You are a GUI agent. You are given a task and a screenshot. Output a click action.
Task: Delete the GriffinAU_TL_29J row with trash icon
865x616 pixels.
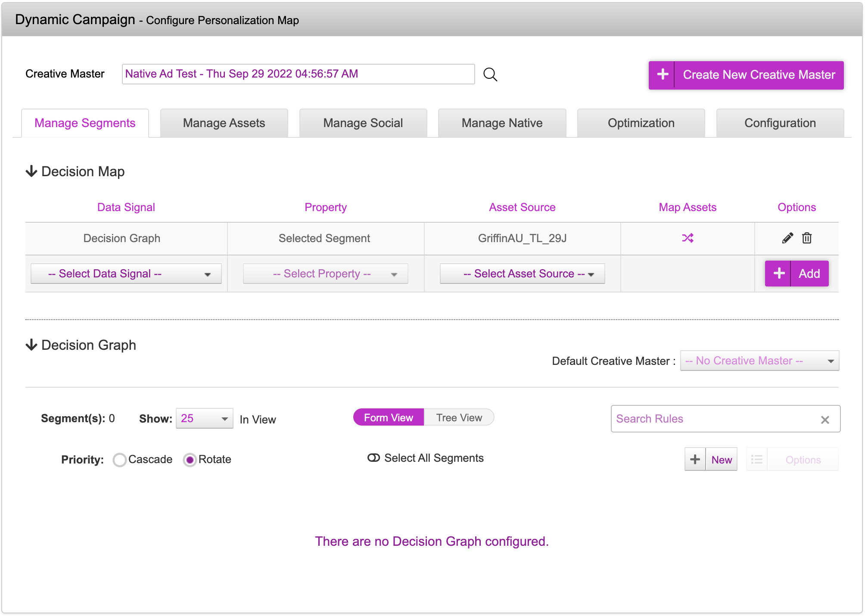pyautogui.click(x=807, y=238)
